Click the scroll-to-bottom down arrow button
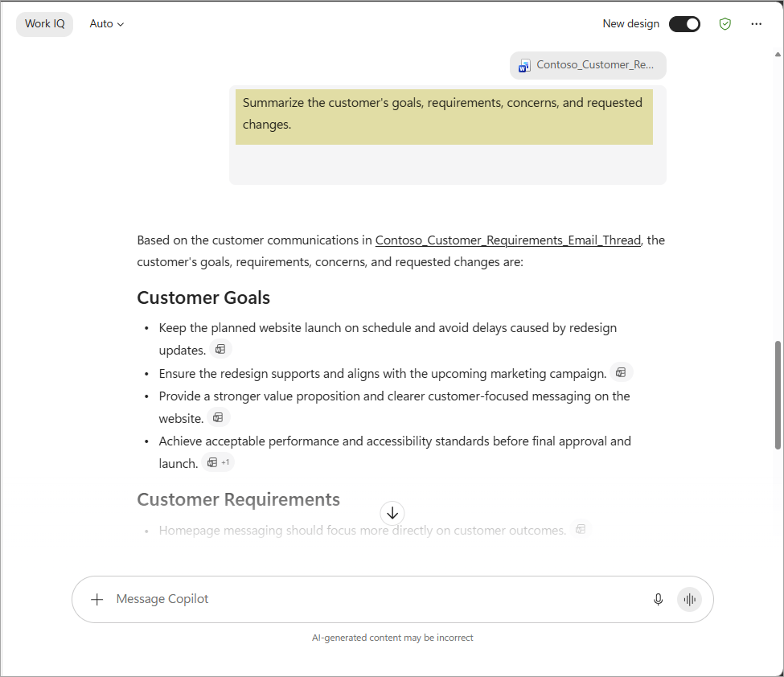This screenshot has width=784, height=677. (392, 513)
